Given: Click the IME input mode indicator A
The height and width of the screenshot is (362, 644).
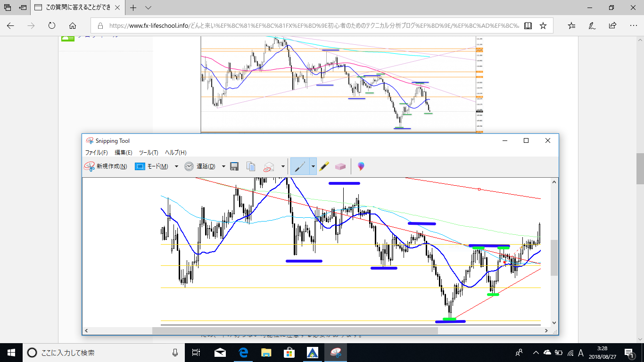Looking at the screenshot, I should 581,353.
